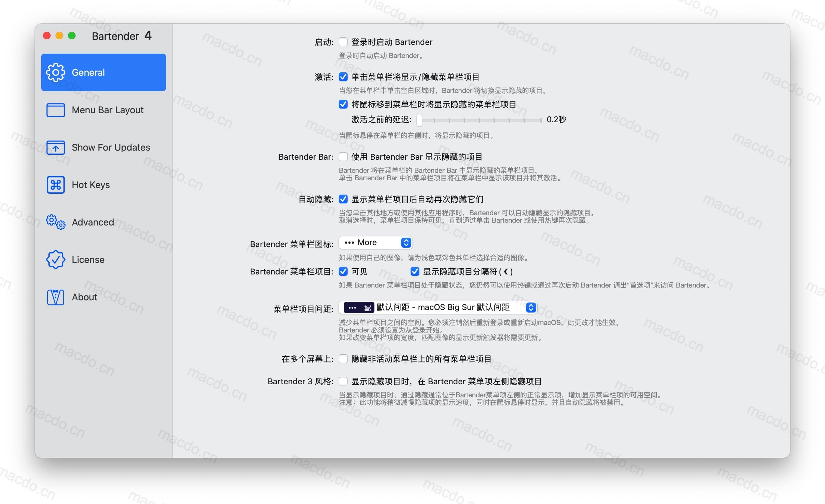
Task: Open the Bartender 菜单栏图标 More dropdown
Action: pyautogui.click(x=375, y=243)
